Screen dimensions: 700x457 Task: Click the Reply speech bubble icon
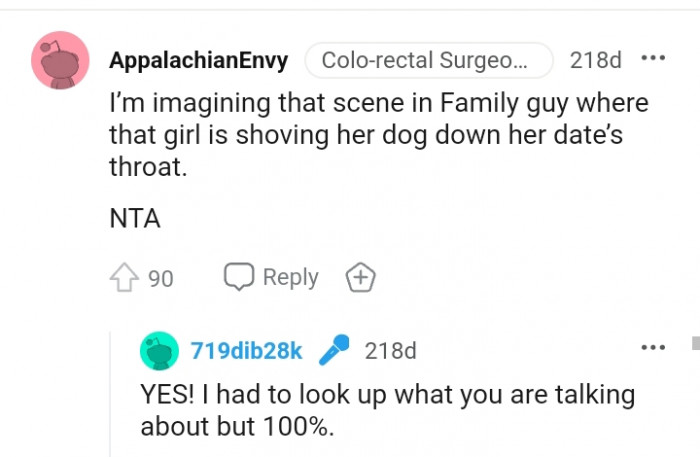(x=238, y=277)
